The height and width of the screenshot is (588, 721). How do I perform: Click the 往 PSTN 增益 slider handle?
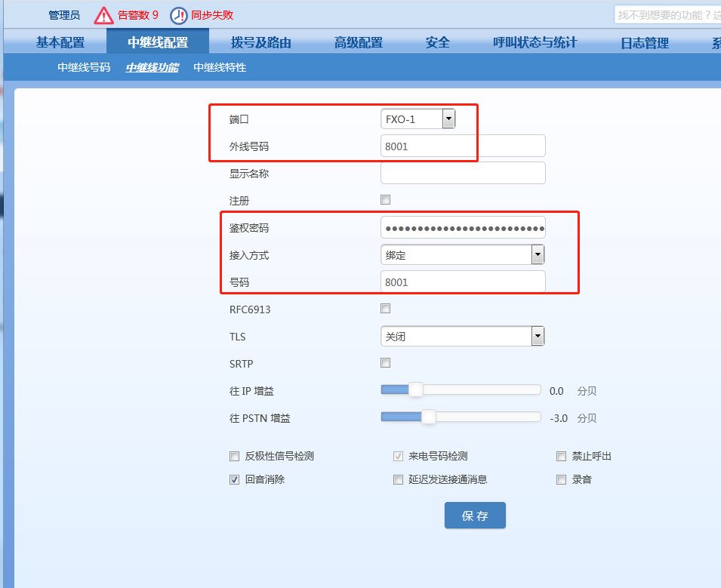pyautogui.click(x=428, y=417)
